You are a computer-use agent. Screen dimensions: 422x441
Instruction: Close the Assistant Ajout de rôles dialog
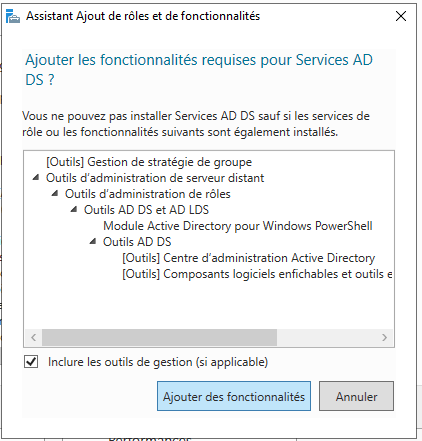tap(401, 16)
